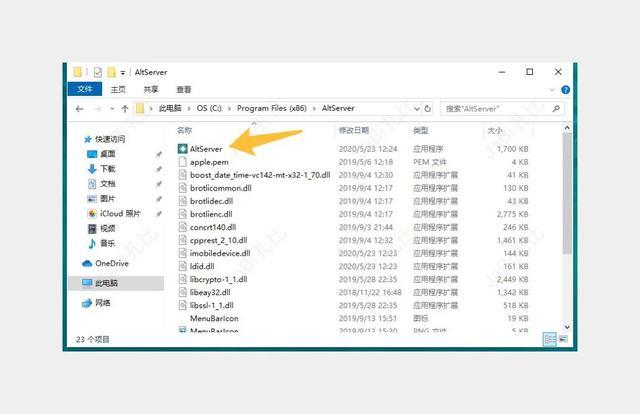Select the libssl-1_1.dll file icon

pyautogui.click(x=182, y=305)
